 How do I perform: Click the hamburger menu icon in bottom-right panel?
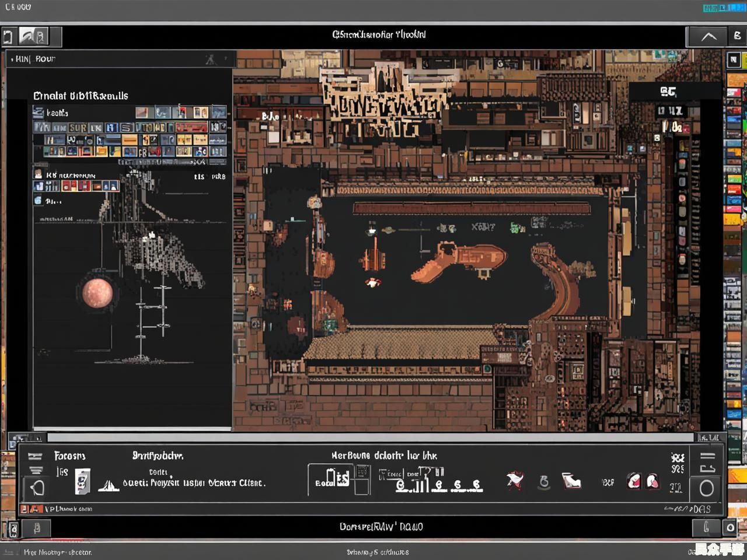coord(707,456)
